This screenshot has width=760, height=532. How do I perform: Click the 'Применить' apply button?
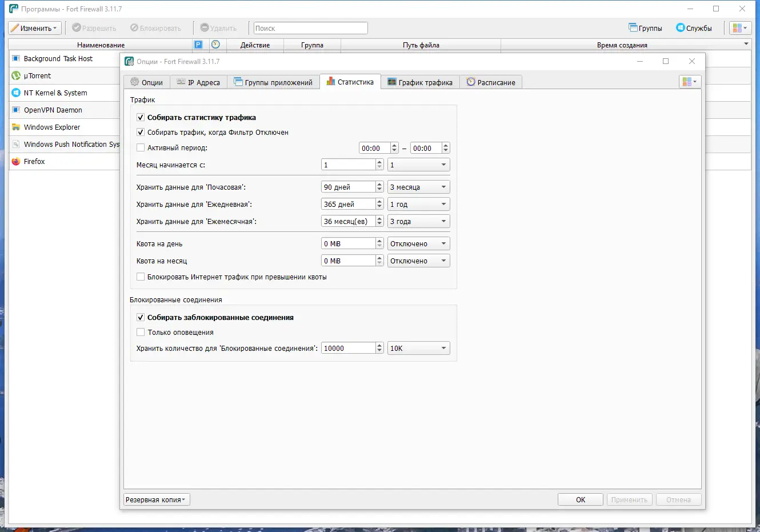click(629, 499)
